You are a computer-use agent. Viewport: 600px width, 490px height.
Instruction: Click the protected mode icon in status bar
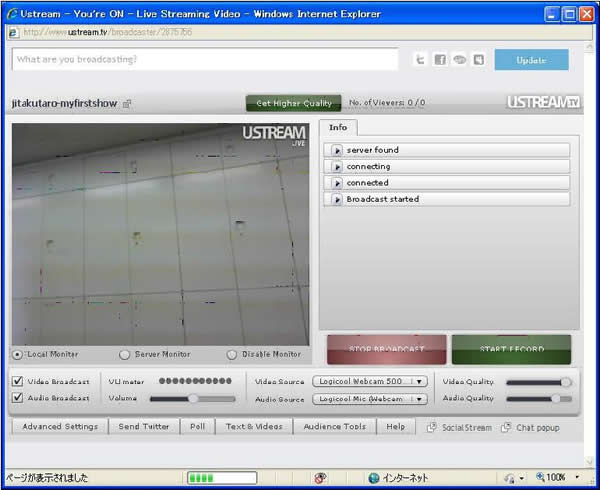tap(509, 478)
